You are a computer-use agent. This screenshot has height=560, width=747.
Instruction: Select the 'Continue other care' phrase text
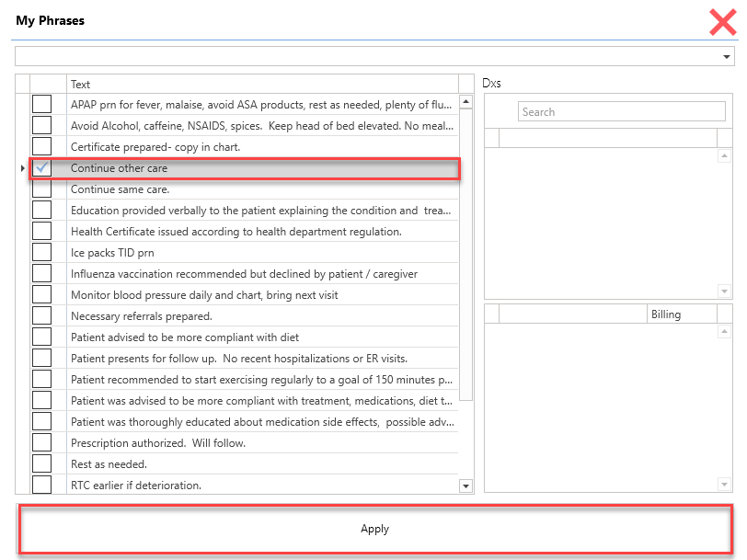119,168
